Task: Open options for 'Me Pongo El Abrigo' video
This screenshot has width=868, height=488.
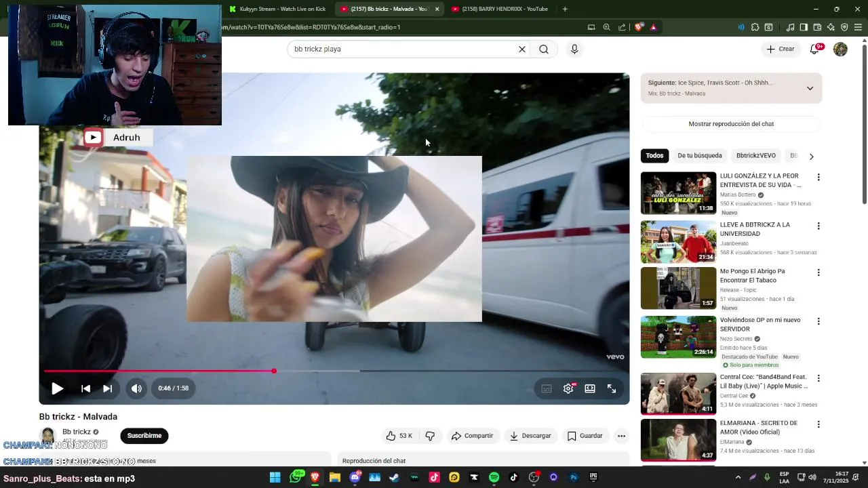Action: (818, 272)
